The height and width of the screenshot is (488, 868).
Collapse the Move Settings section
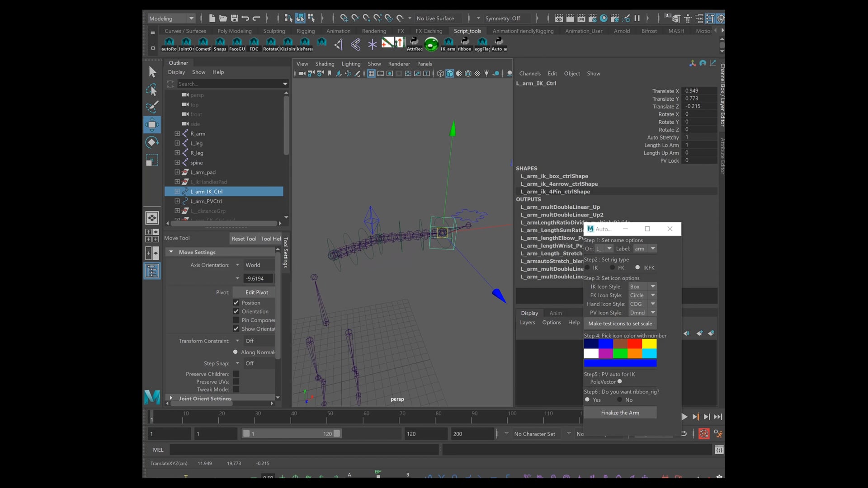[x=171, y=252]
